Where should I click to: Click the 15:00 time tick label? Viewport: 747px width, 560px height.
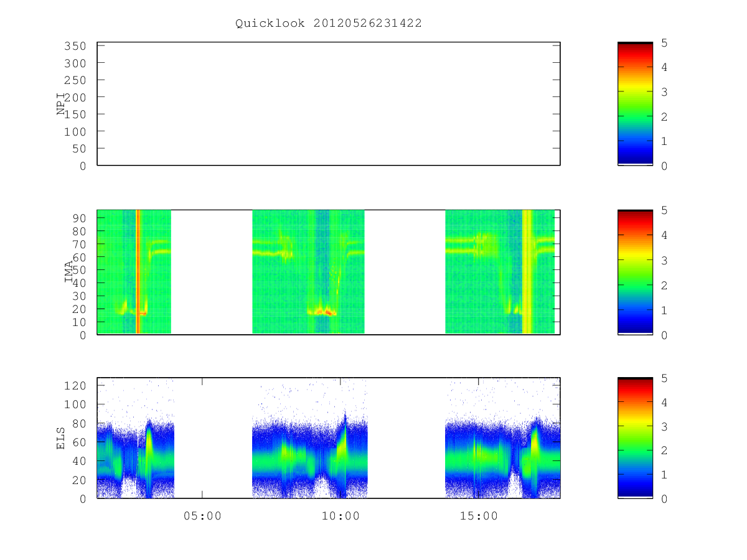click(479, 516)
